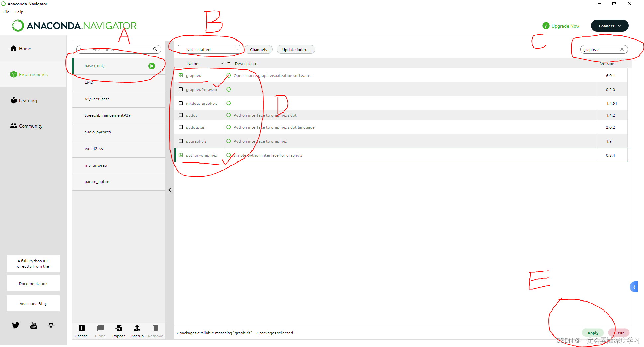Check the pydotplus package checkbox
The image size is (644, 347).
[x=181, y=127]
